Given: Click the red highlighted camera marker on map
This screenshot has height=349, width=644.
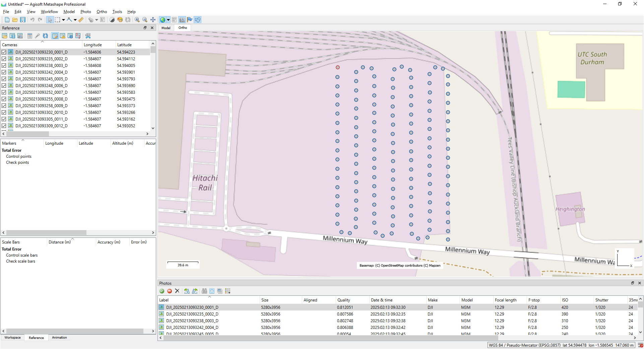Looking at the screenshot, I should coord(338,67).
